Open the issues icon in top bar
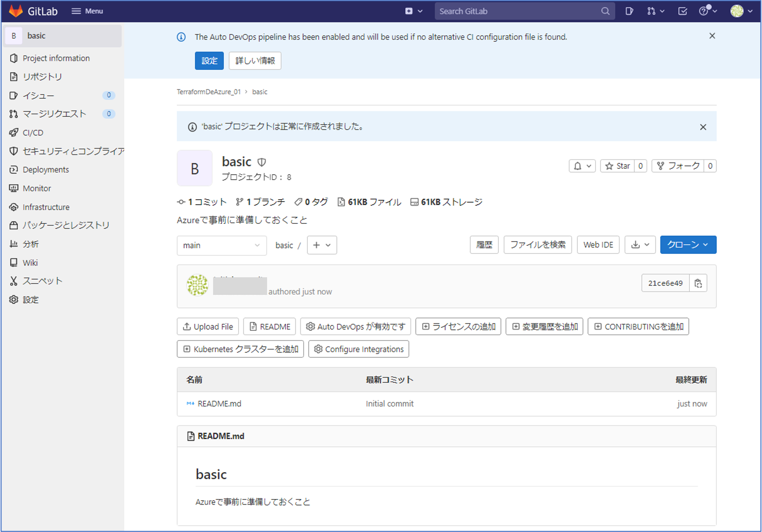This screenshot has height=532, width=762. tap(629, 11)
